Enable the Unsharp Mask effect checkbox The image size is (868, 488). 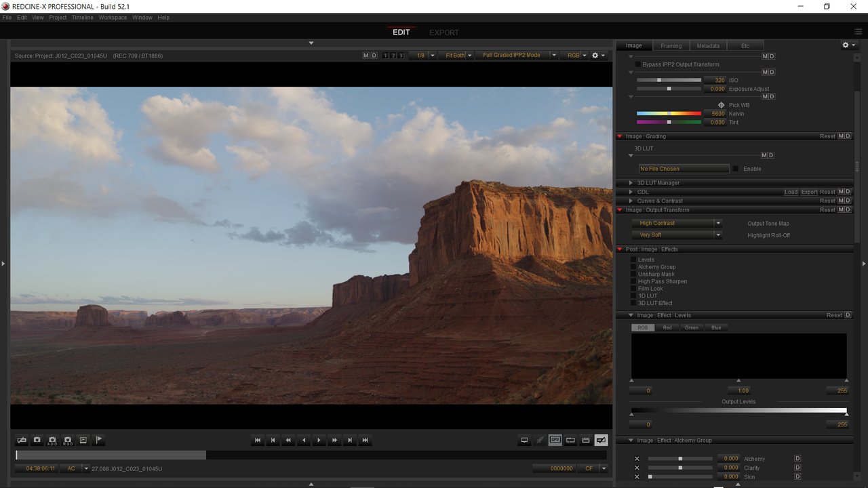633,274
